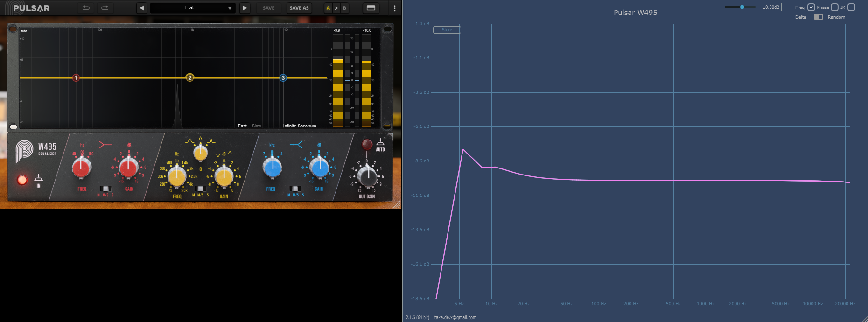Load the previous preset with left arrow
Screen dimensions: 868x322
click(x=142, y=8)
